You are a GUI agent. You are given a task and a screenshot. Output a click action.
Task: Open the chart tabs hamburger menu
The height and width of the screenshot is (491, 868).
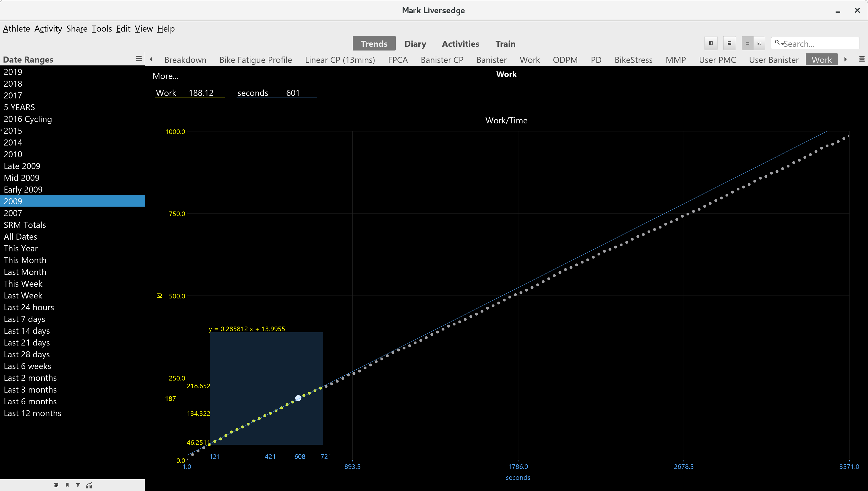862,59
